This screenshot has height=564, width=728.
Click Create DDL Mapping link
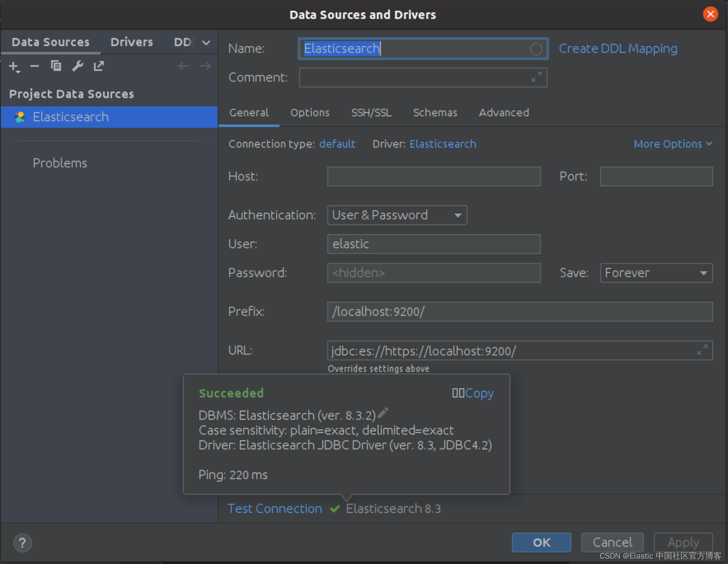click(x=618, y=49)
